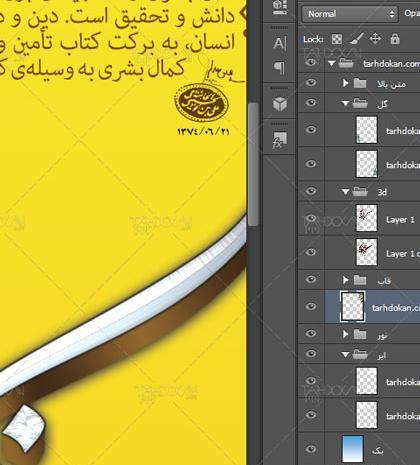The width and height of the screenshot is (420, 465).
Task: Select the نور group name
Action: (382, 335)
